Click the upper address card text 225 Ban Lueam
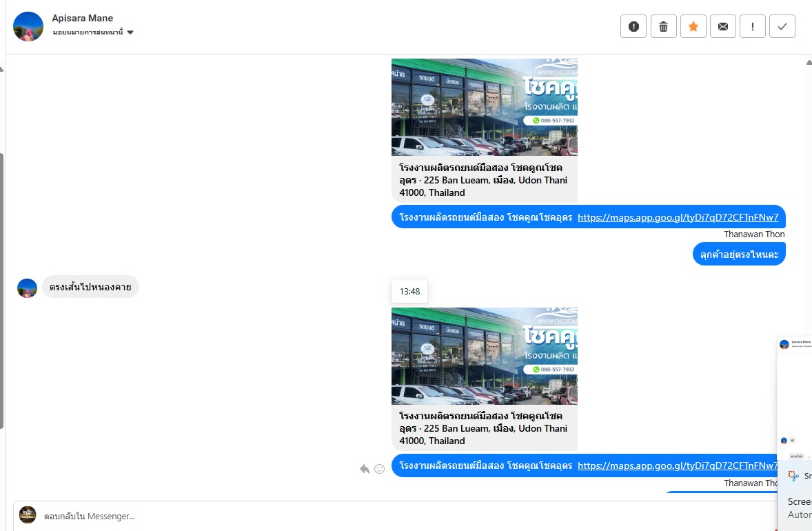 484,180
